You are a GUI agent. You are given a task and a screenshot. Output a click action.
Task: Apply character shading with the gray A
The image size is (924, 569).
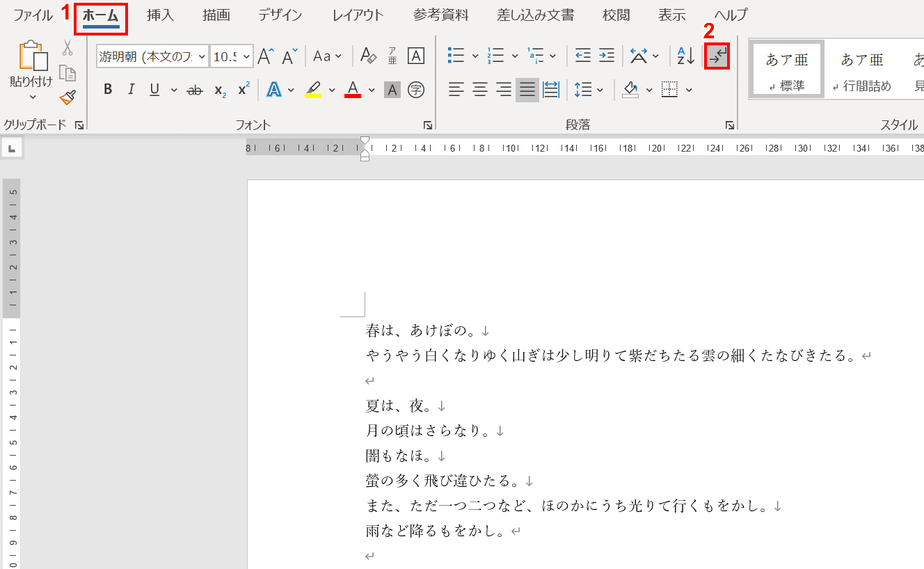pyautogui.click(x=392, y=90)
